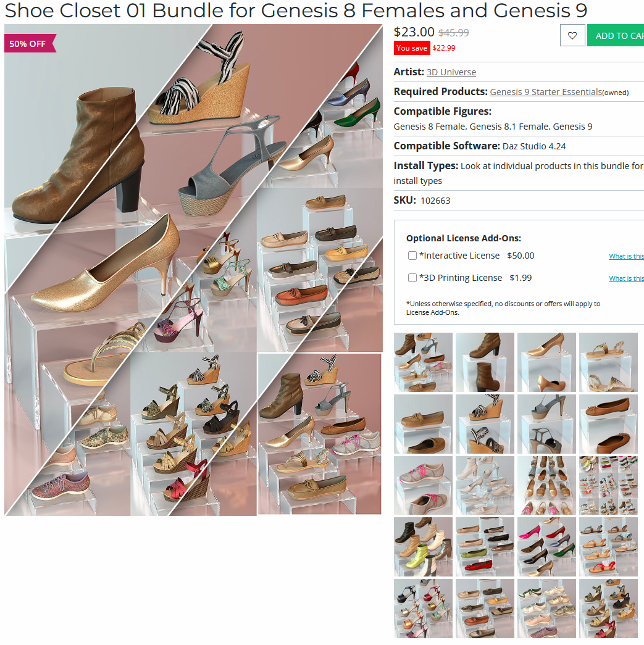644x645 pixels.
Task: Open the large main promo image
Action: 193,270
